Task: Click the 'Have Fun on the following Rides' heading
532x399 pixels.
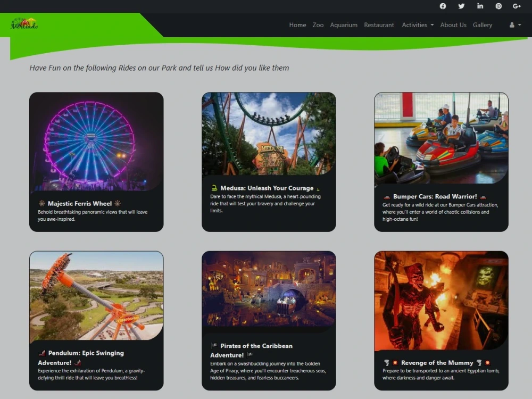Action: pyautogui.click(x=159, y=68)
